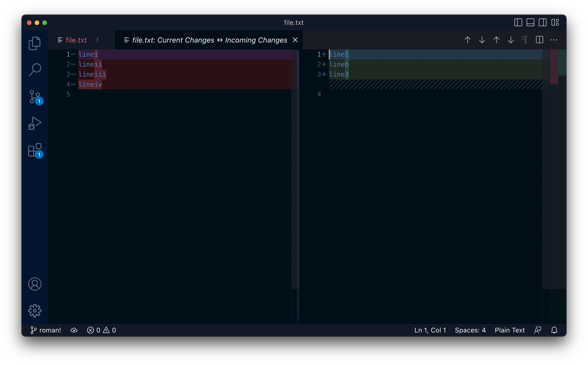Open more actions with the ellipsis menu
The width and height of the screenshot is (588, 365).
pyautogui.click(x=554, y=40)
